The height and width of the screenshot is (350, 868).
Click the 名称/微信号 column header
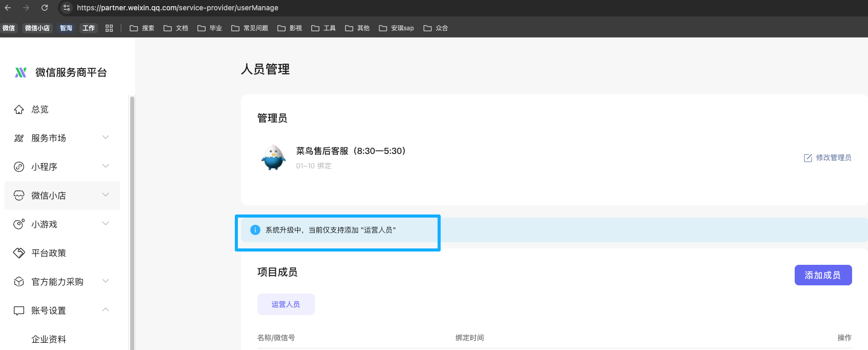click(276, 338)
